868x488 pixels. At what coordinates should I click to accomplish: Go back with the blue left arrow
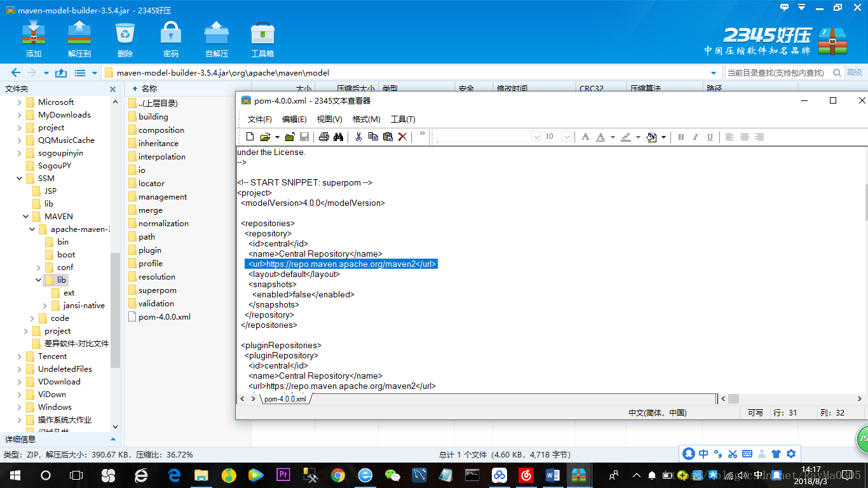point(16,72)
